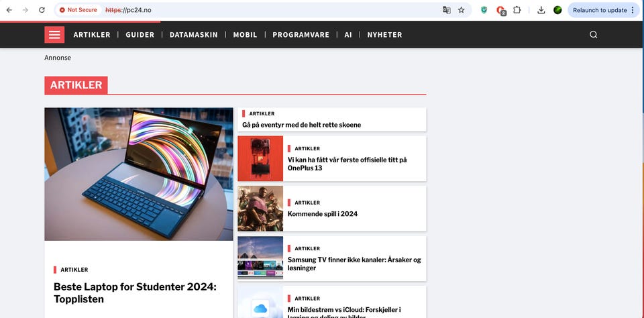
Task: Open the Kommende spill game artwork thumbnail
Action: tap(260, 209)
